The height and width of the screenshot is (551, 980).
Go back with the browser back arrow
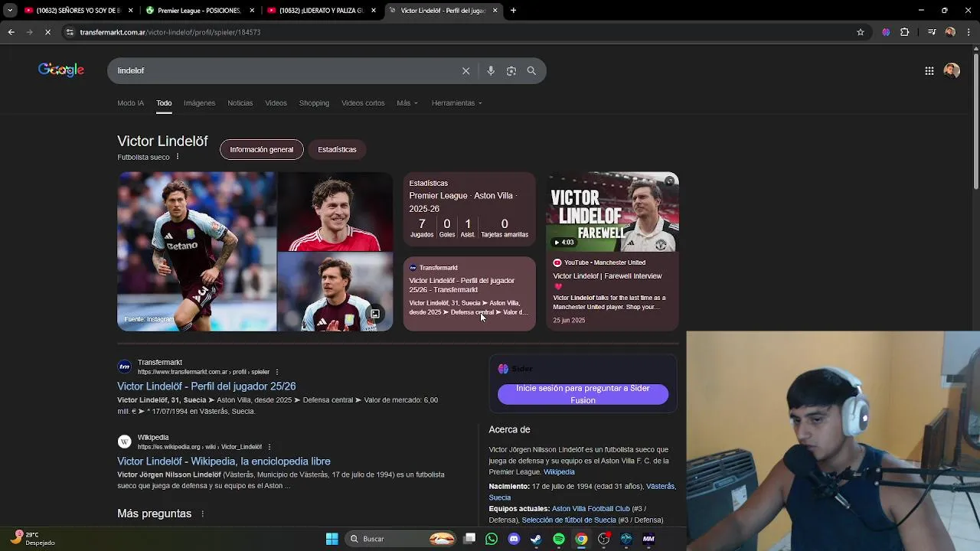[x=11, y=32]
